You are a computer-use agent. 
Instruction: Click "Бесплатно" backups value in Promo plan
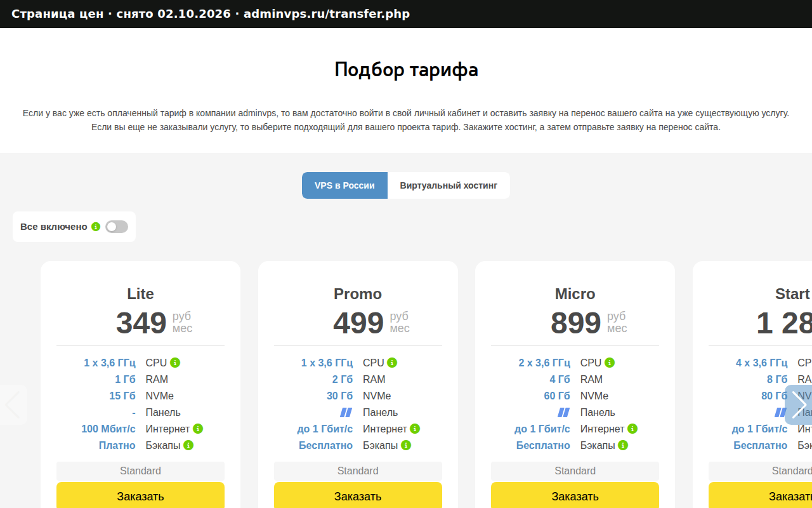tap(326, 445)
